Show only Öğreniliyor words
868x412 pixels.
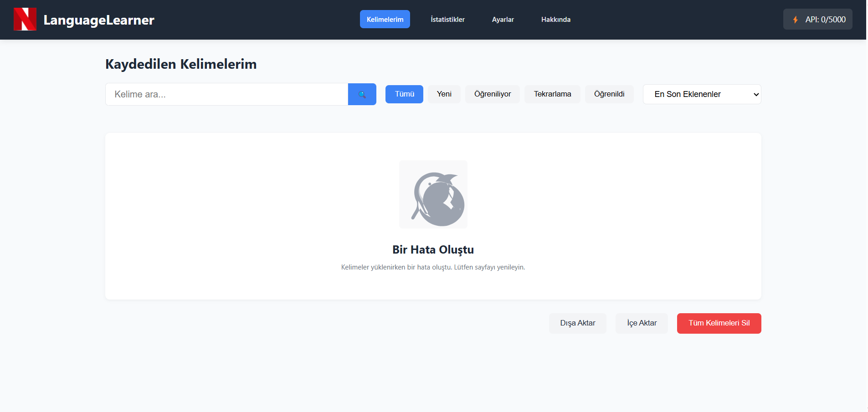[492, 94]
